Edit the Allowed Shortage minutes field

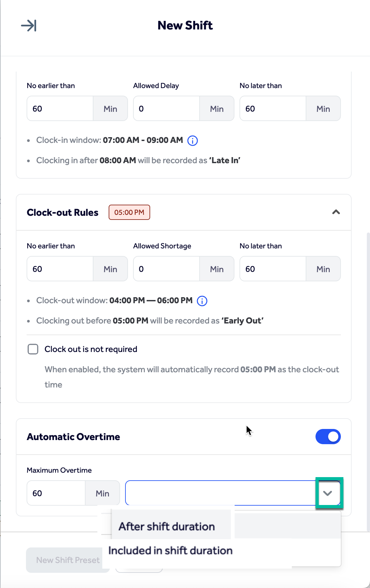pyautogui.click(x=166, y=269)
